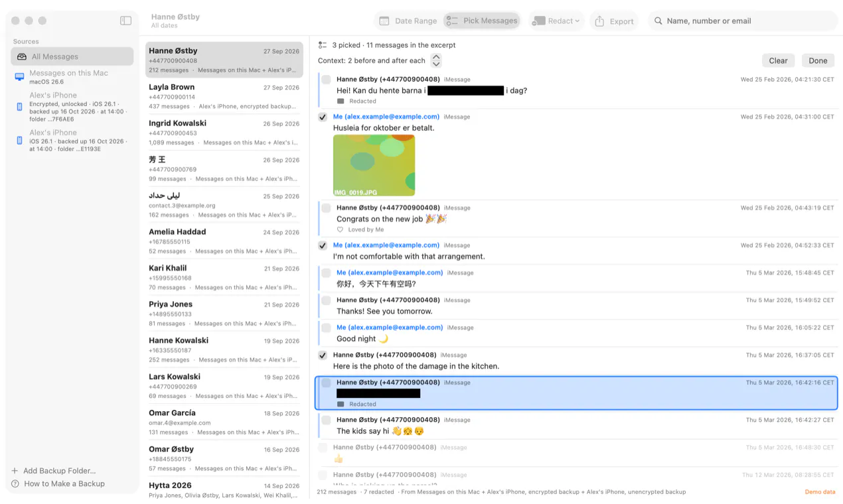The image size is (843, 504).
Task: Tick the checkbox for 'Good night' message
Action: (x=326, y=328)
